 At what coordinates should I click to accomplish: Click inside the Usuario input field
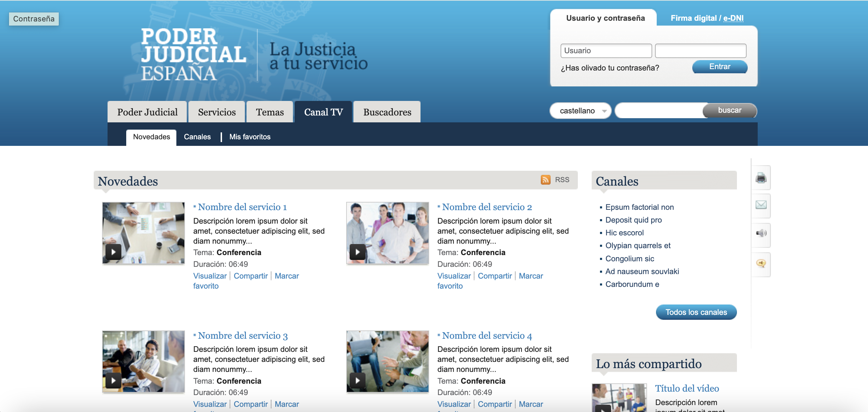pyautogui.click(x=606, y=51)
